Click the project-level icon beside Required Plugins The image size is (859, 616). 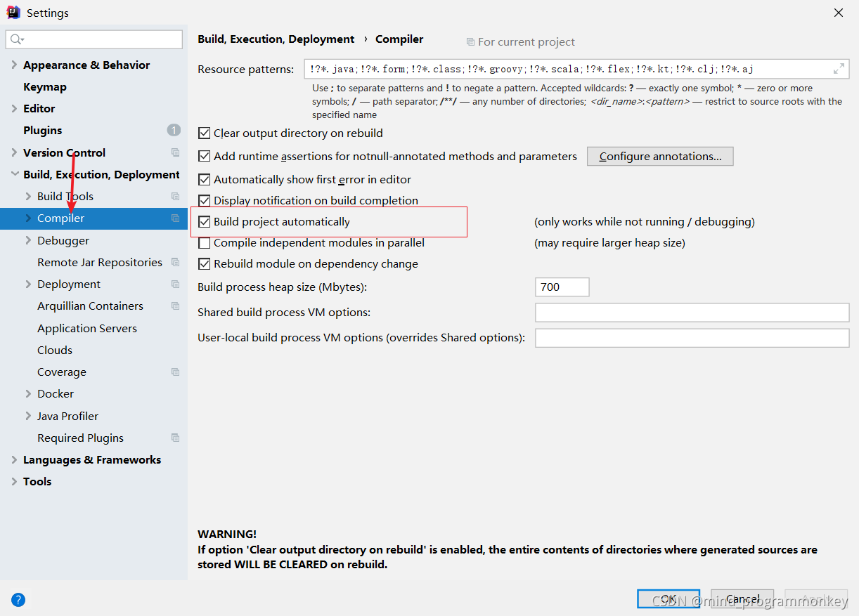click(x=176, y=438)
